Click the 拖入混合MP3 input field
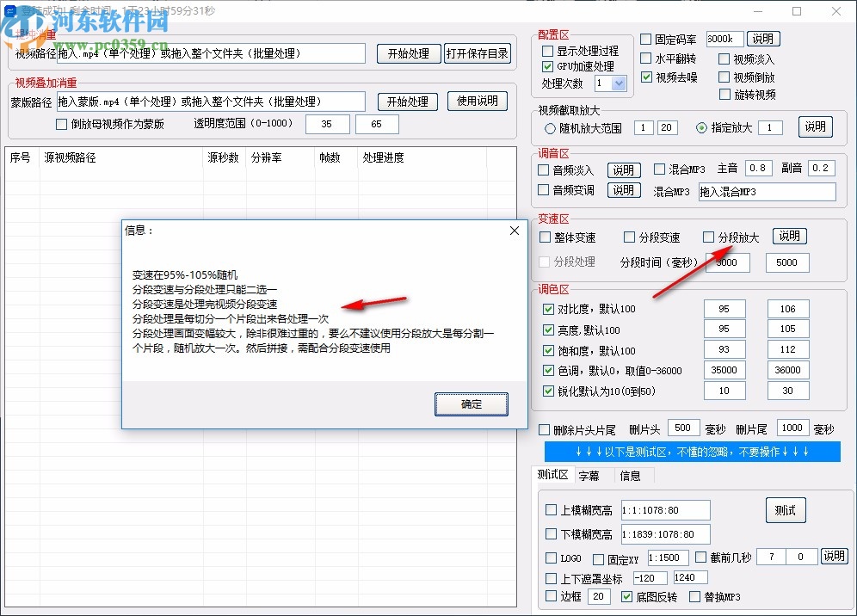This screenshot has width=857, height=616. (767, 192)
